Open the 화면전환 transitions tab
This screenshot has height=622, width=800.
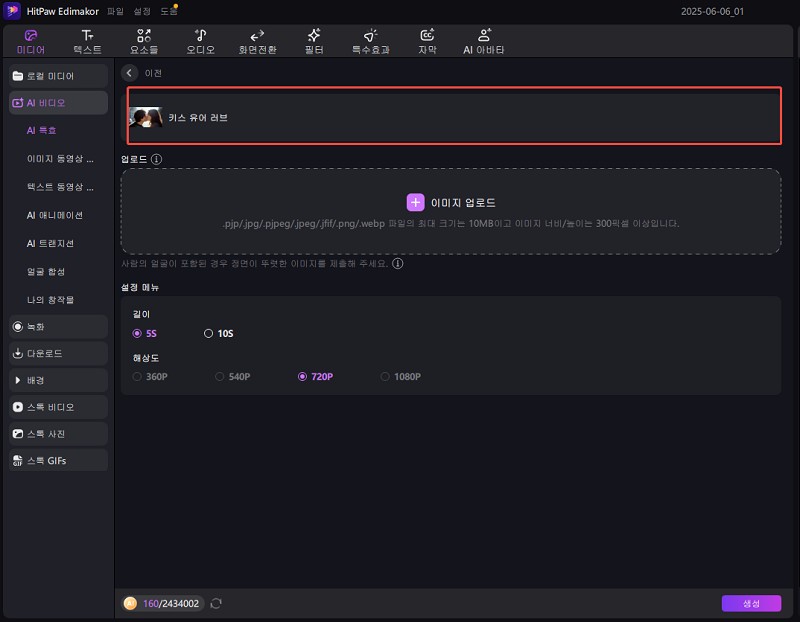[257, 42]
